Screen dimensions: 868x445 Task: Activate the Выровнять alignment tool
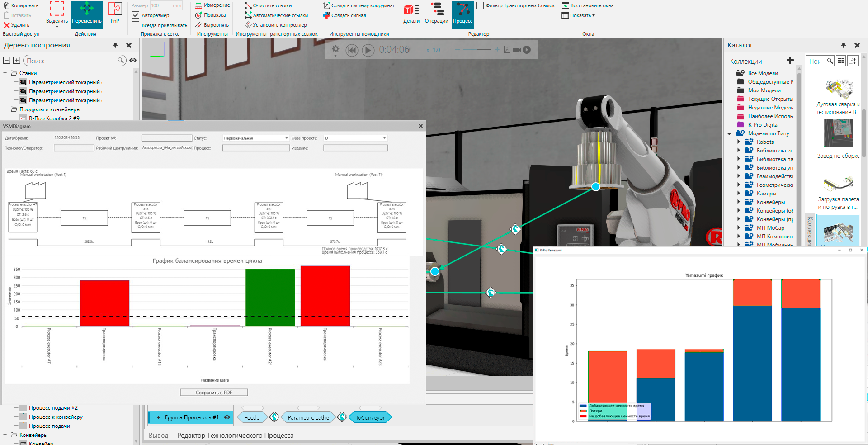click(x=211, y=25)
